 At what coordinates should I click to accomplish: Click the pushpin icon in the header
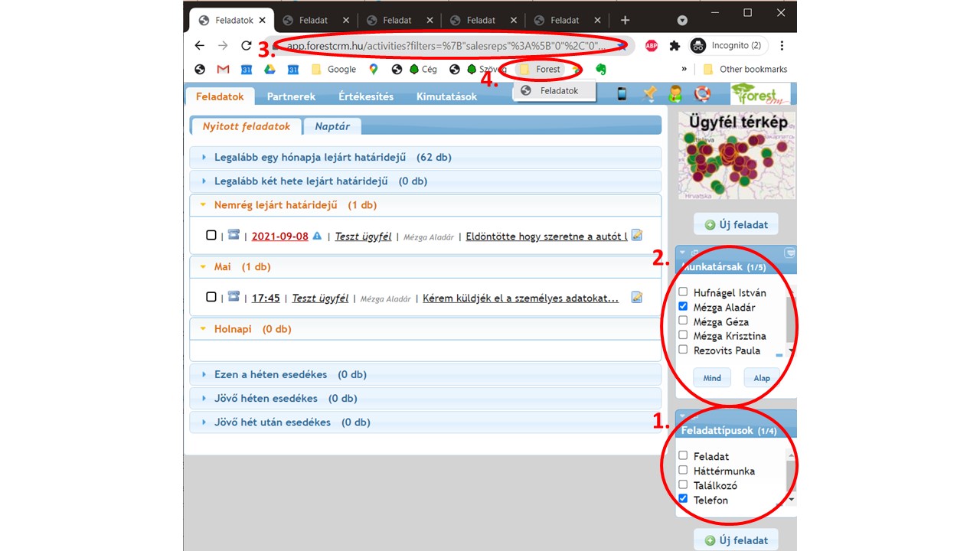coord(650,93)
